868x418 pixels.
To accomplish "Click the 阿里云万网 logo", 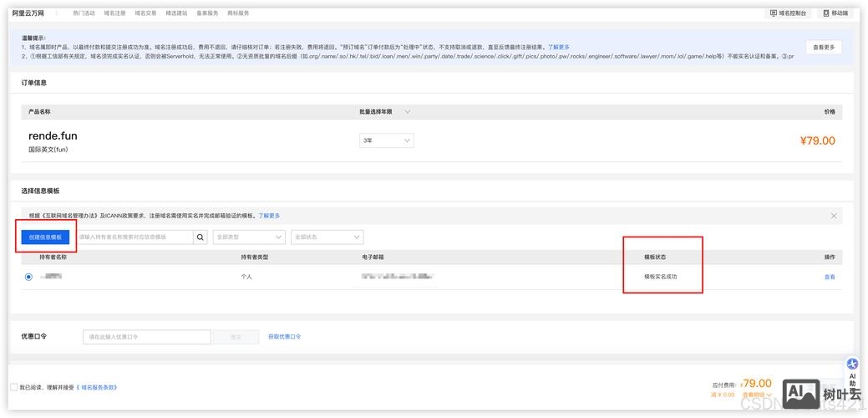I will pos(28,13).
